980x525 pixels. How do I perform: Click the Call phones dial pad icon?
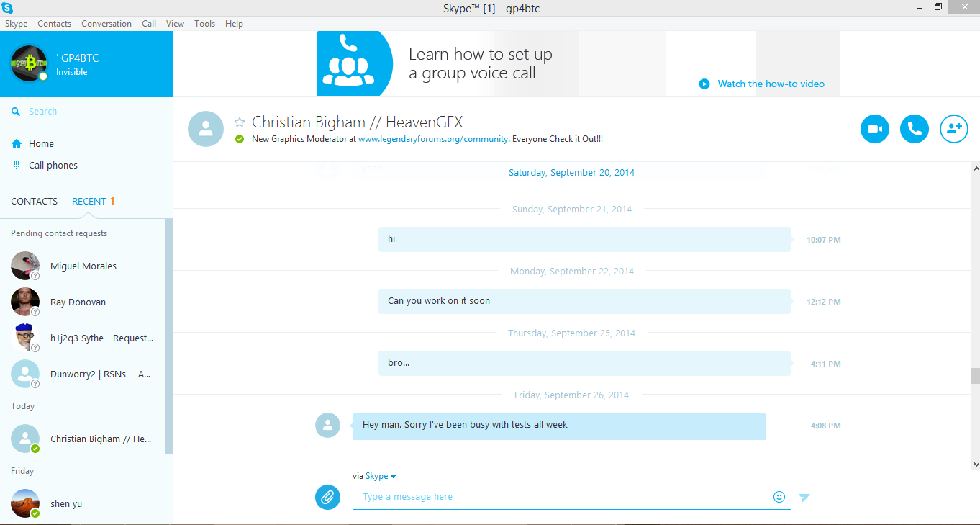click(x=17, y=165)
